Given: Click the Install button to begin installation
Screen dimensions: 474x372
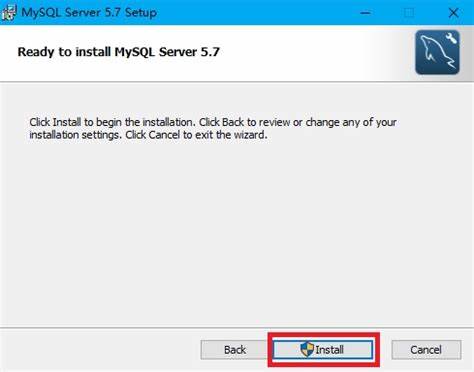Looking at the screenshot, I should 322,350.
